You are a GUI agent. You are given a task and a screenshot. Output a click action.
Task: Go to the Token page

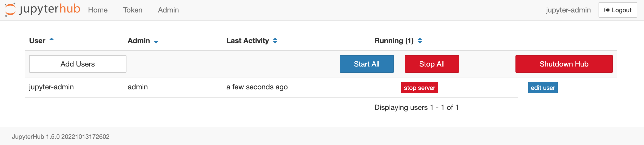click(x=133, y=10)
